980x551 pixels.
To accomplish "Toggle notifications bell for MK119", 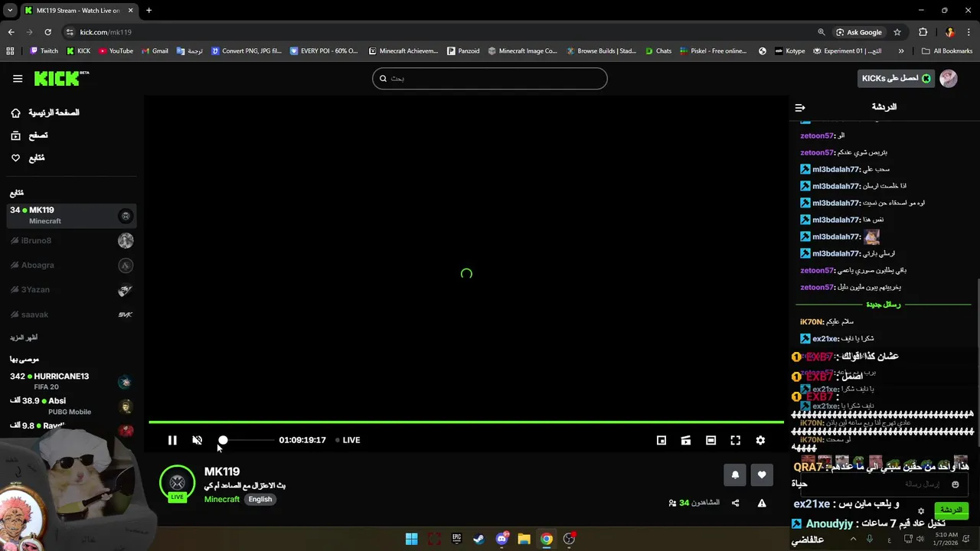I will coord(735,474).
